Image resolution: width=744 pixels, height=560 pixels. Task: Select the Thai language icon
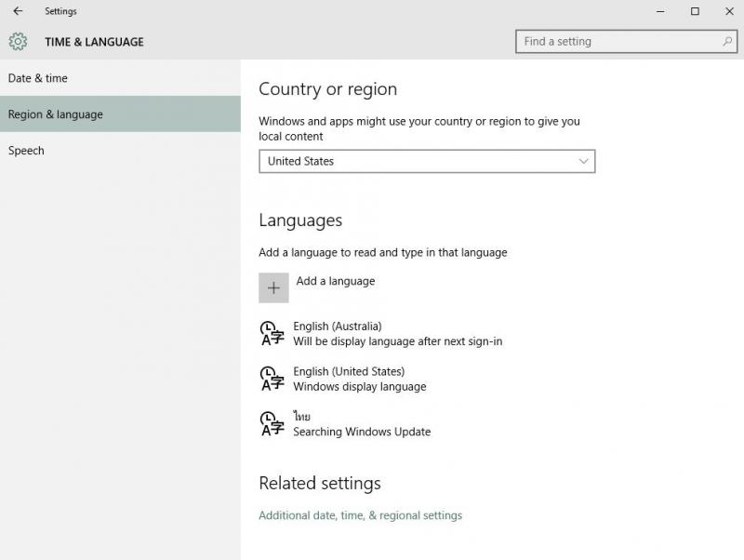tap(272, 423)
